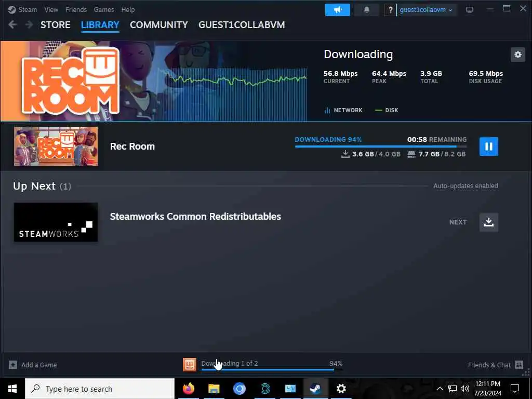This screenshot has width=532, height=399.
Task: Go to the STORE tab
Action: [x=55, y=25]
